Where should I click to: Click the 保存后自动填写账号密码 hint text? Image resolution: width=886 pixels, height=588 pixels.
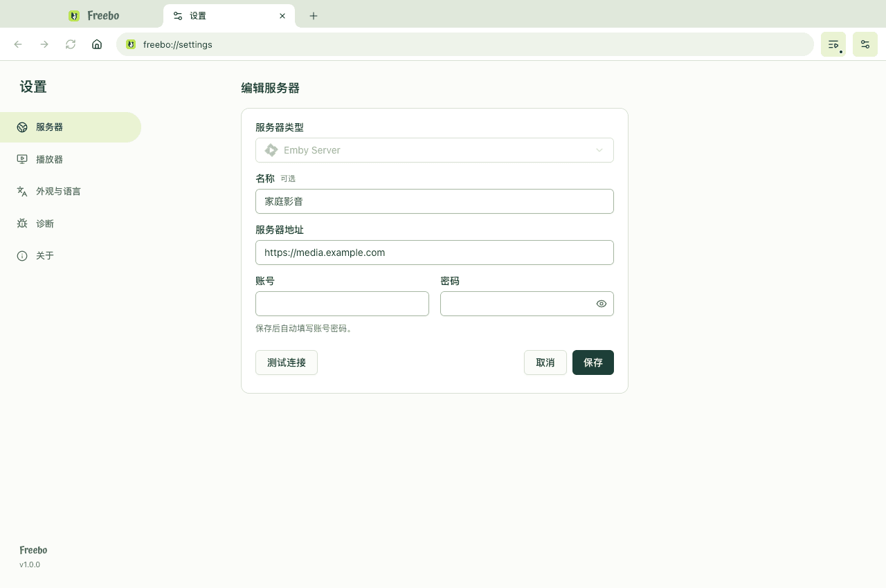click(304, 329)
